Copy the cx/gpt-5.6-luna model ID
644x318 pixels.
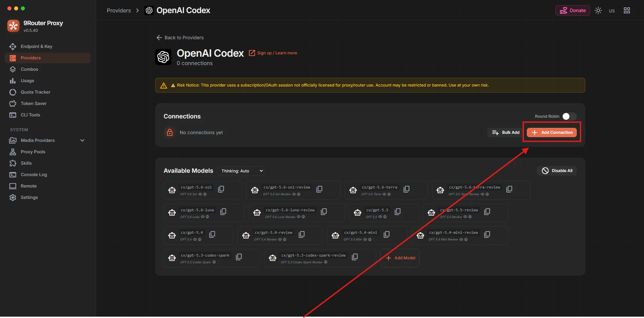[223, 212]
